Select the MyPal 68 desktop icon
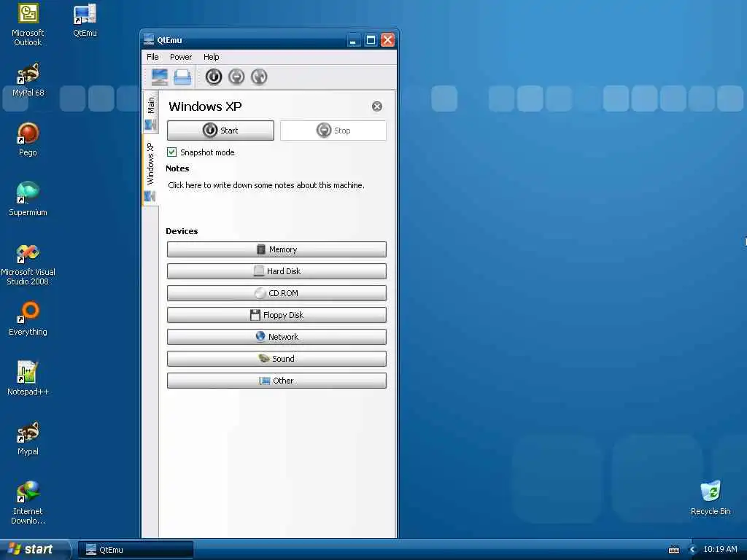The height and width of the screenshot is (560, 747). coord(28,80)
